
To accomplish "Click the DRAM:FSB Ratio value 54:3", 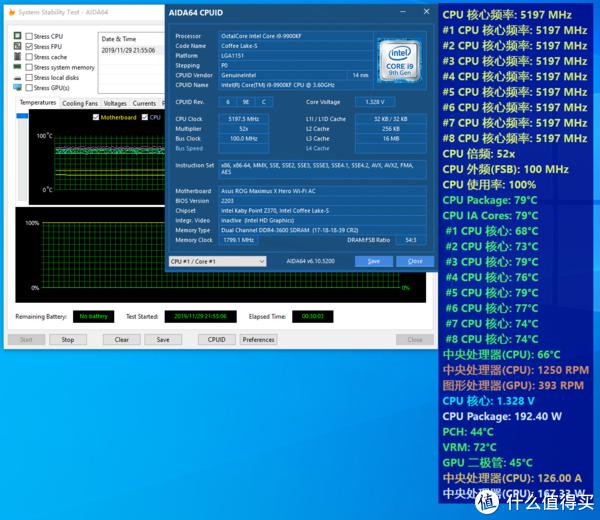I will pos(411,240).
